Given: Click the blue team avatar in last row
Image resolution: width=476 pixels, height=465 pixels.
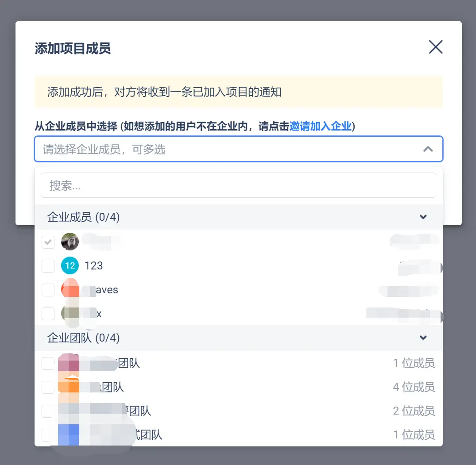Looking at the screenshot, I should pyautogui.click(x=69, y=434).
